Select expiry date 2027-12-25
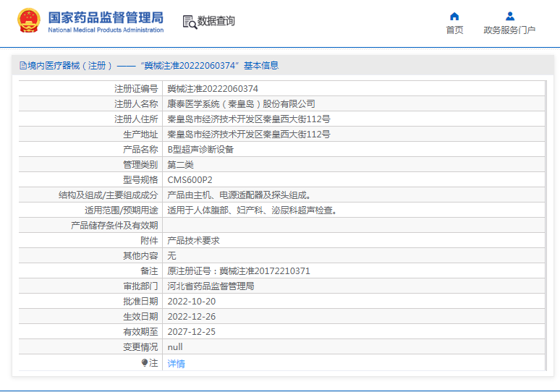 [192, 332]
